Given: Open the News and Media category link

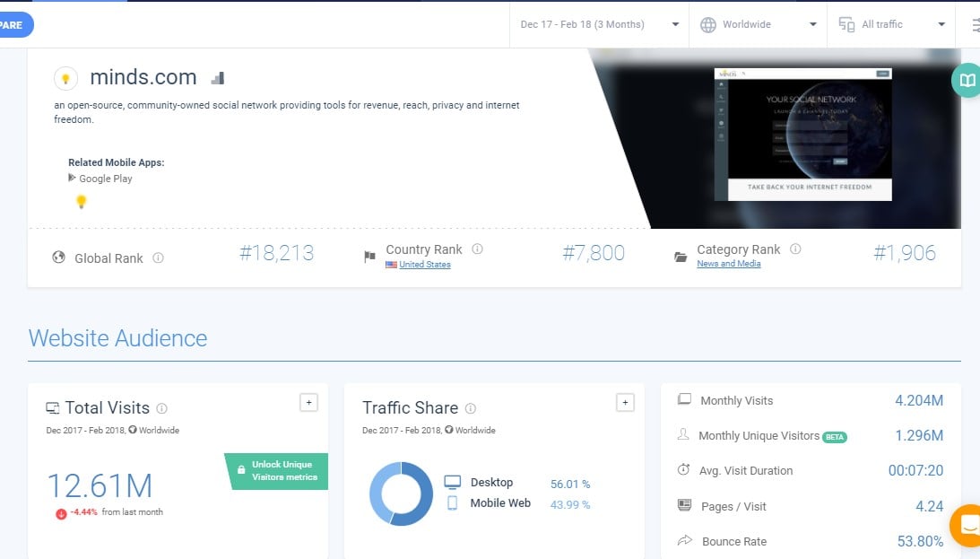Looking at the screenshot, I should (728, 264).
